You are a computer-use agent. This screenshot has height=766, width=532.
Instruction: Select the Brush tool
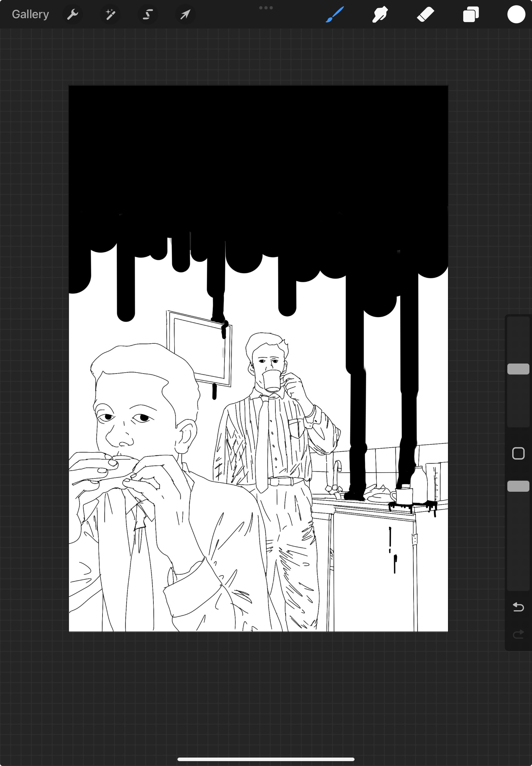coord(334,14)
